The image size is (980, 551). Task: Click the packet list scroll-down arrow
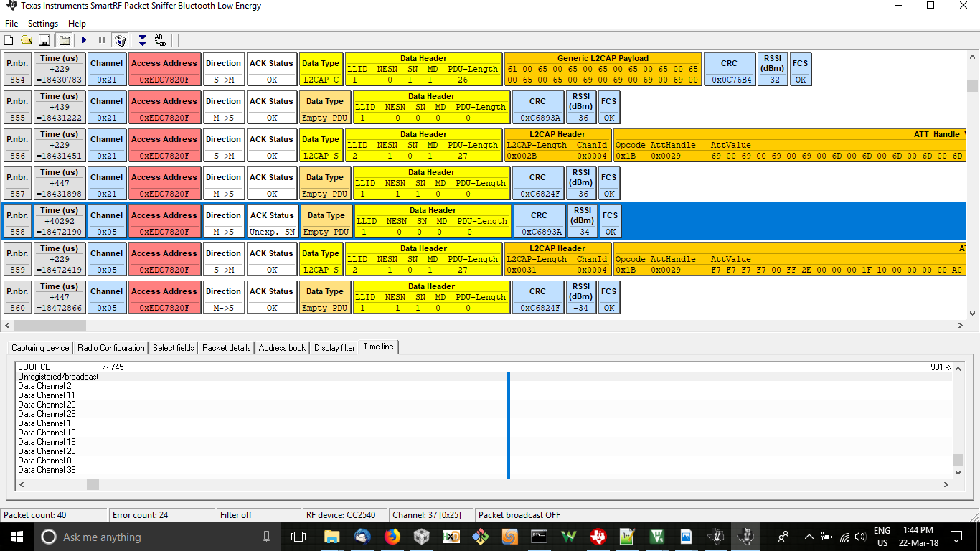click(x=973, y=313)
